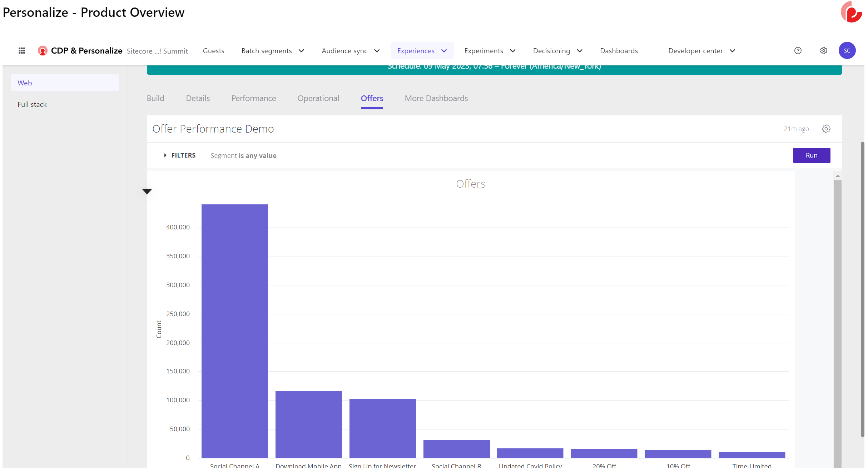Open the Batch segments dropdown
Viewport: 868px width, 472px height.
point(273,51)
